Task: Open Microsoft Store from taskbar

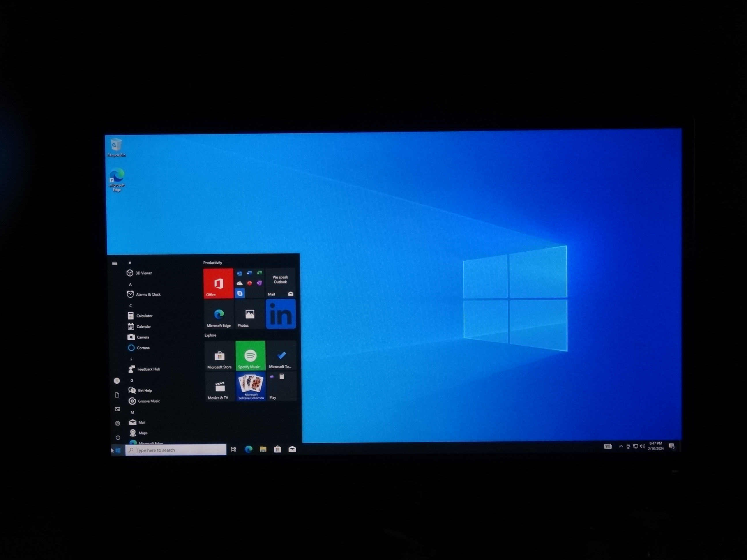Action: tap(278, 449)
